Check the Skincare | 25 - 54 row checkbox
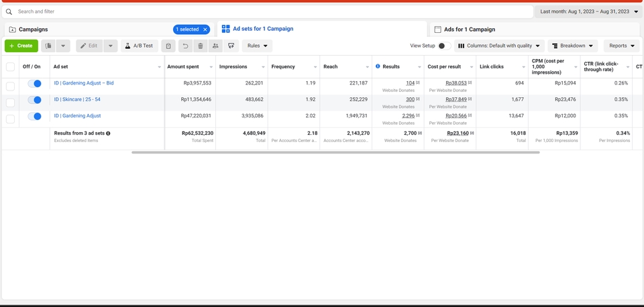Image resolution: width=644 pixels, height=307 pixels. pos(10,103)
